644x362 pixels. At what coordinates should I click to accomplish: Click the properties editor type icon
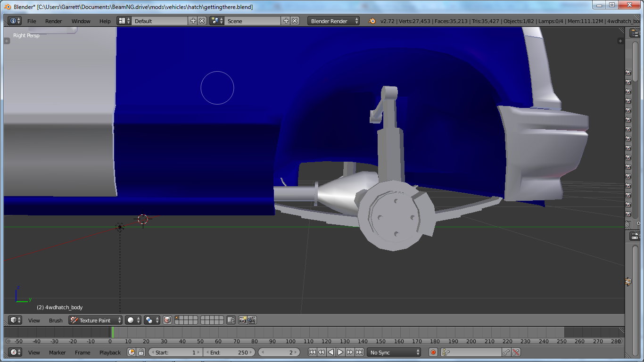tap(635, 237)
